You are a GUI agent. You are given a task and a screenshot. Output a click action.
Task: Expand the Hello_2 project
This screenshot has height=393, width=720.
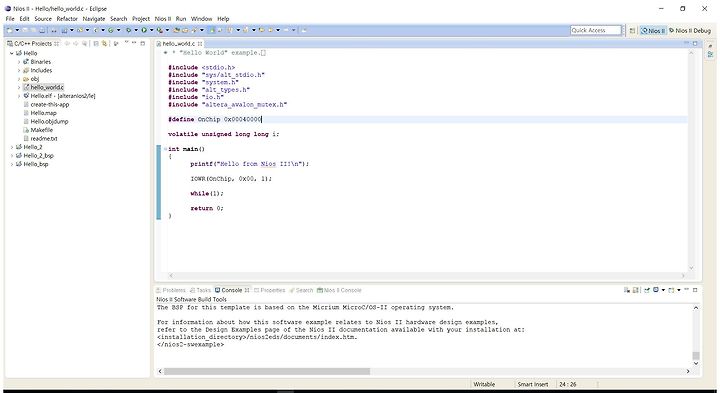11,147
